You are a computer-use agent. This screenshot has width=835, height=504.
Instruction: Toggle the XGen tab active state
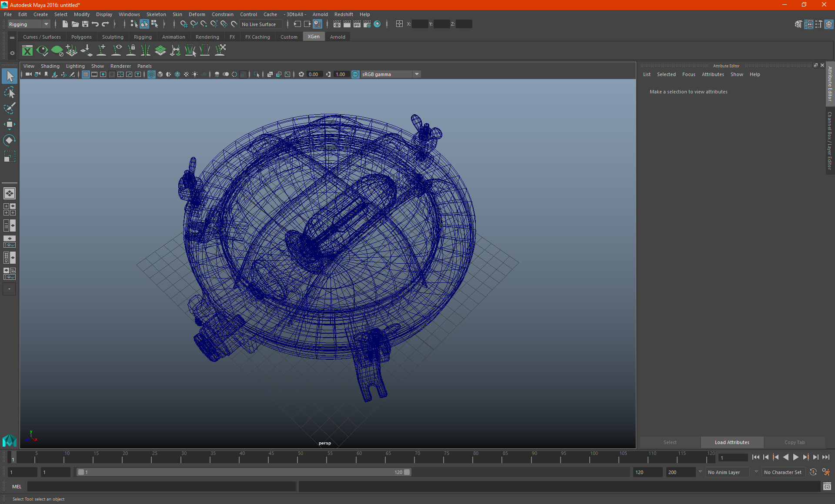313,36
